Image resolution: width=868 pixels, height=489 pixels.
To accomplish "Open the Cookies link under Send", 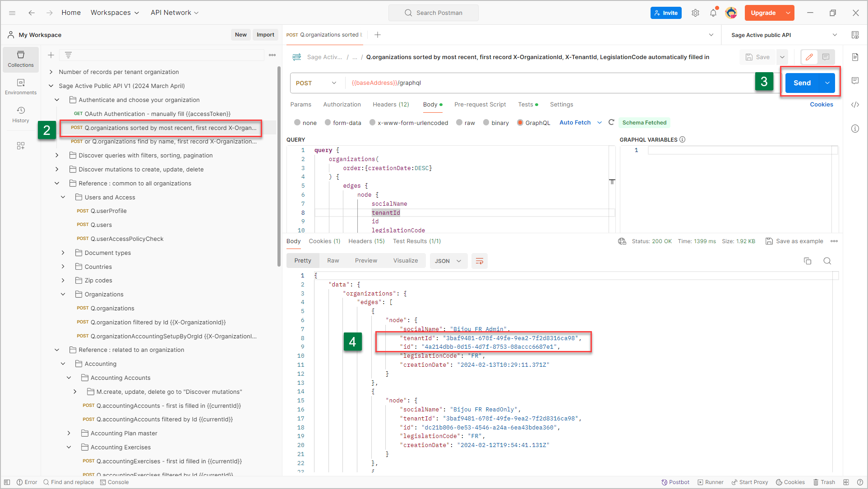I will pos(821,104).
